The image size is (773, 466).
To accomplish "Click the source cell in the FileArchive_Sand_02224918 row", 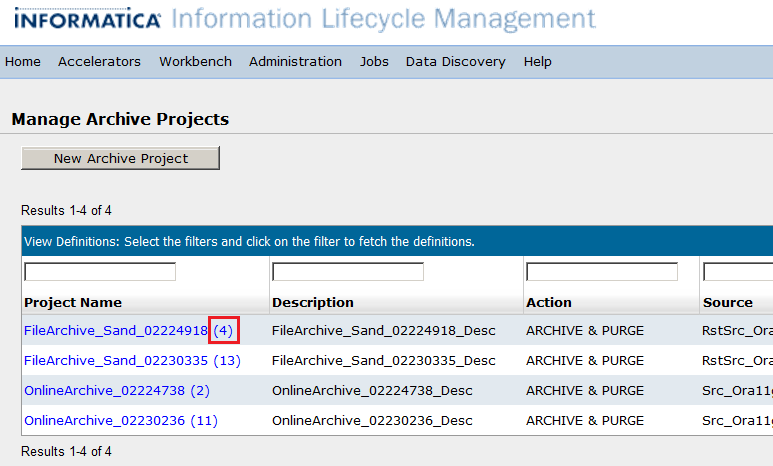I will (738, 330).
